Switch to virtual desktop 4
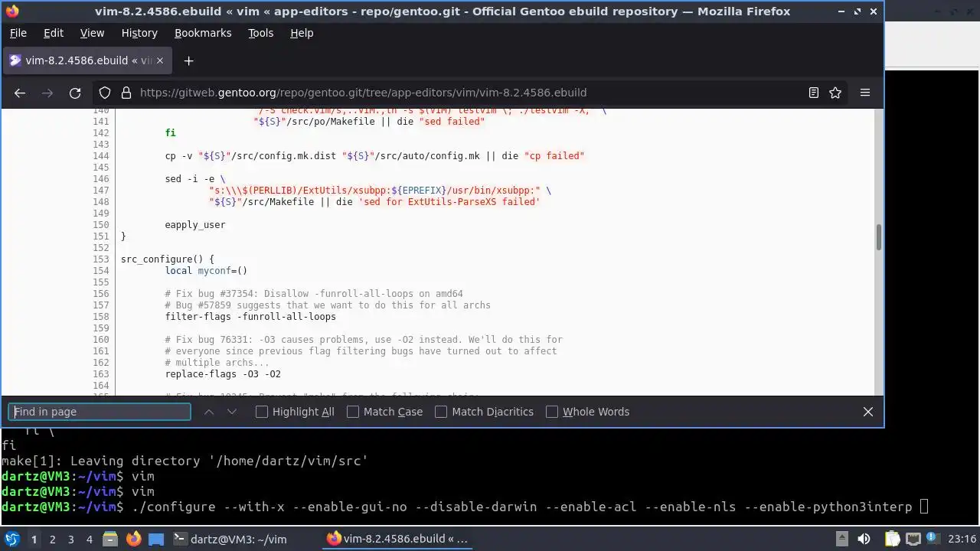This screenshot has width=980, height=551. pyautogui.click(x=90, y=539)
